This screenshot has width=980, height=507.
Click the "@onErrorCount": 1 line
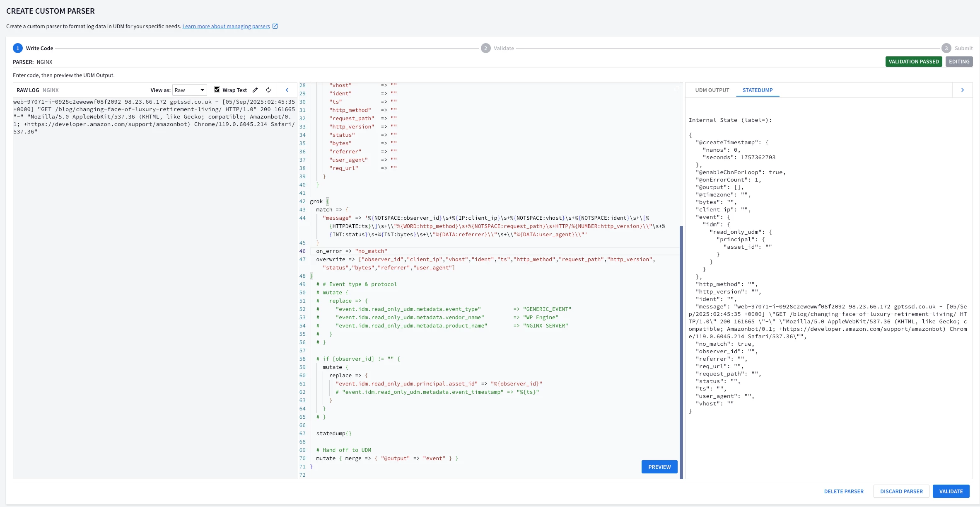tap(729, 180)
